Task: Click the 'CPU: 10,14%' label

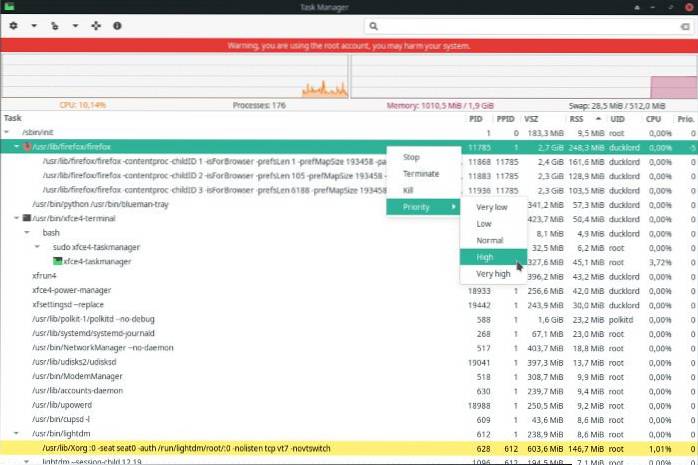Action: [x=82, y=105]
